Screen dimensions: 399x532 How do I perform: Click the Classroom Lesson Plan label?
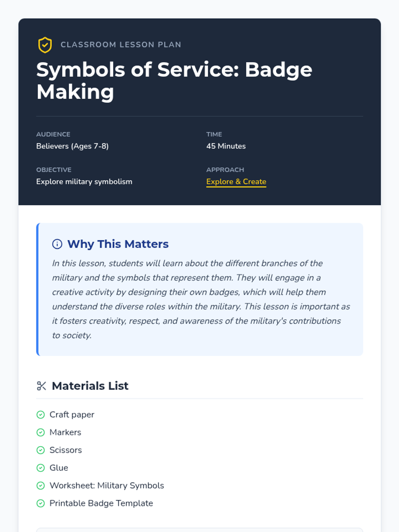[x=121, y=45]
